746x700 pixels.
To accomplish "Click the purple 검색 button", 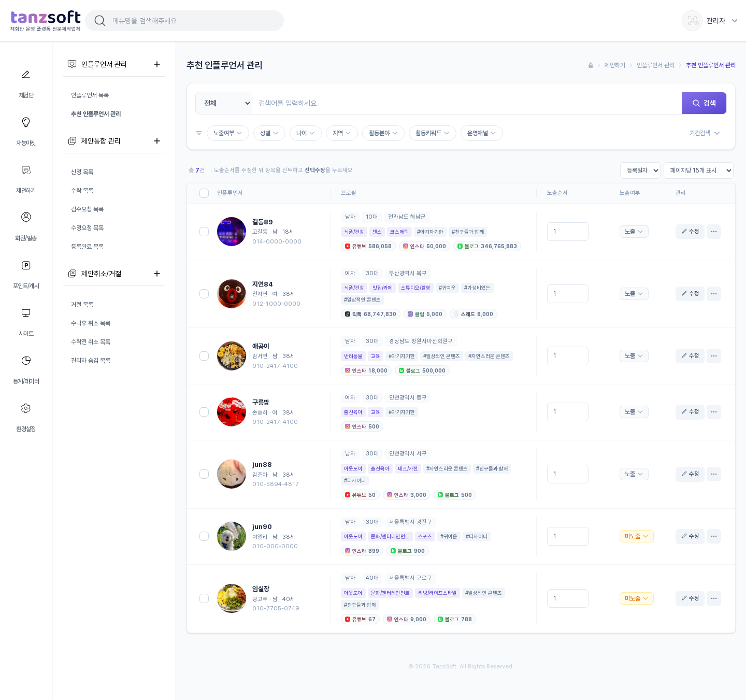I will [x=704, y=103].
